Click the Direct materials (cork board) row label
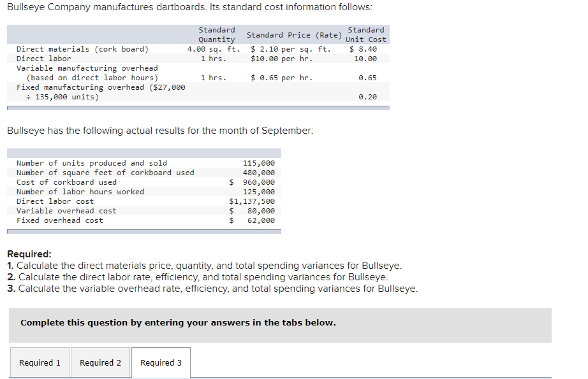The height and width of the screenshot is (379, 588). click(82, 49)
